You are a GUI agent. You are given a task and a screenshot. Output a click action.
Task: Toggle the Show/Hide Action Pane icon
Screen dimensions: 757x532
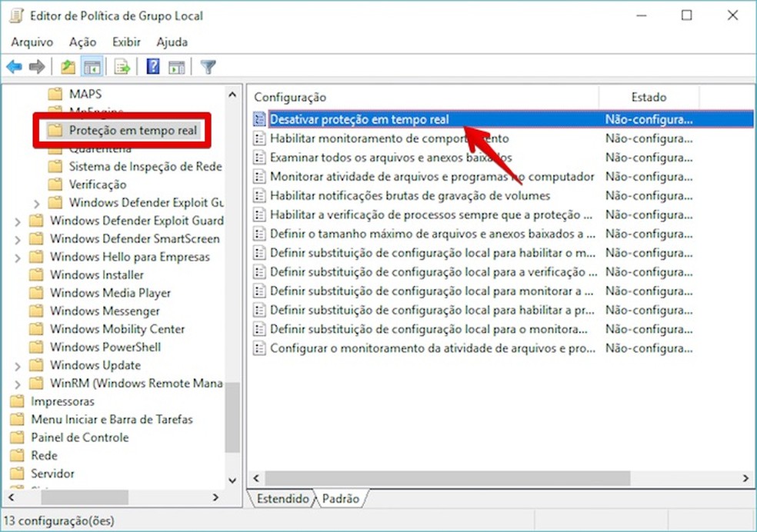pyautogui.click(x=176, y=67)
